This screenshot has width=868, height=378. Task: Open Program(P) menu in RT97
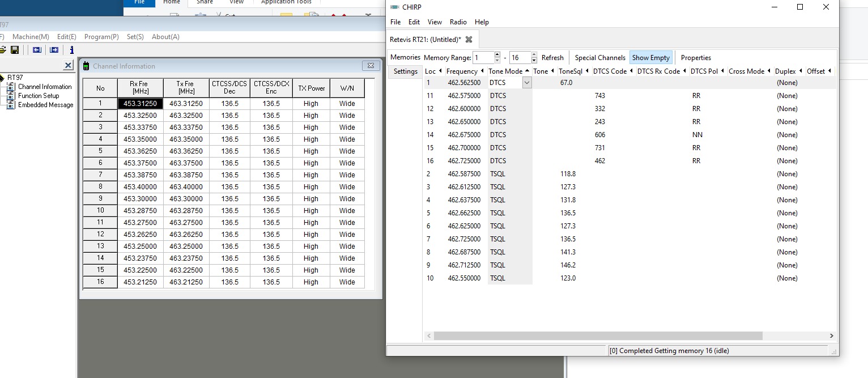pos(101,37)
